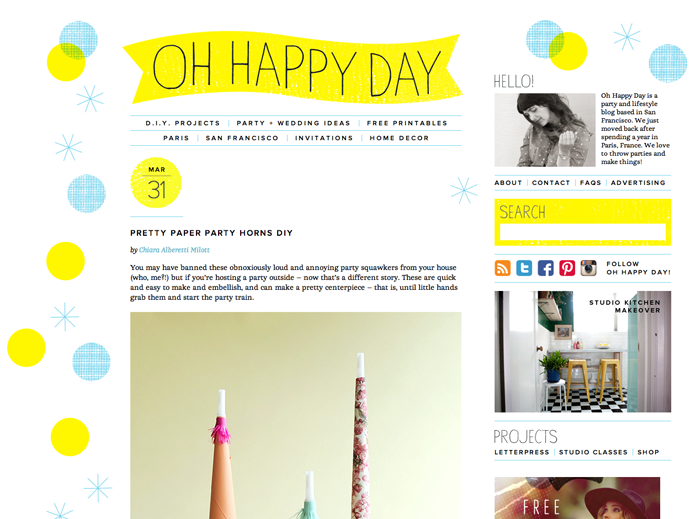Open the Studio Classes link
Screen dimensions: 690x519
click(x=593, y=452)
